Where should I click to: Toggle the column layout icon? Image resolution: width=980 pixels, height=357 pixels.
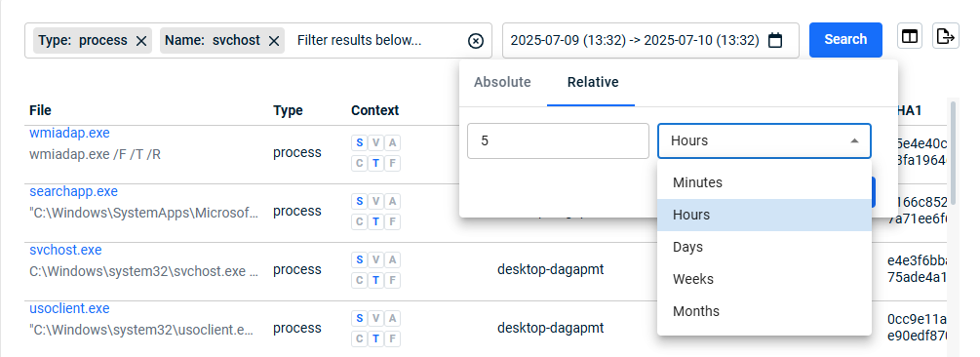[910, 36]
